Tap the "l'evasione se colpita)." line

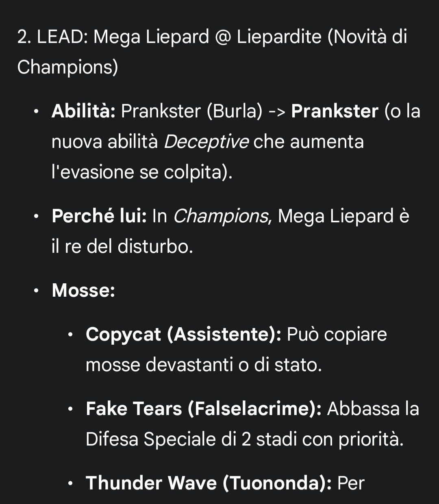142,172
